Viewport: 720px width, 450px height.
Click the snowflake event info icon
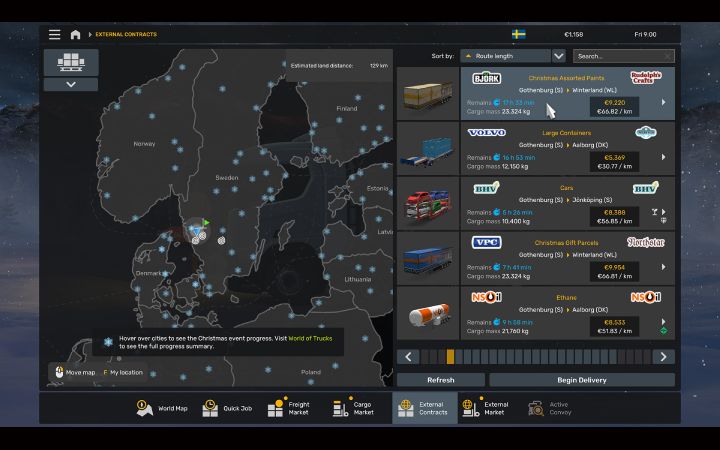point(108,341)
